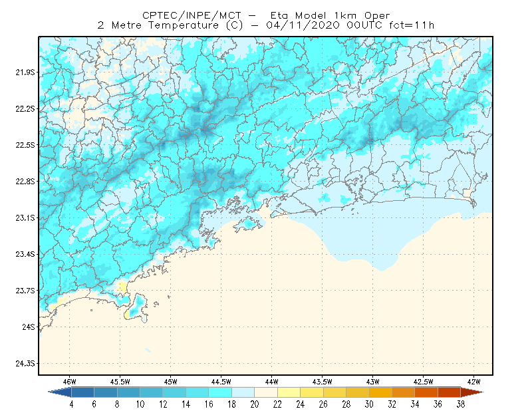Select the legend value 10
532x411 pixels.
(x=140, y=404)
